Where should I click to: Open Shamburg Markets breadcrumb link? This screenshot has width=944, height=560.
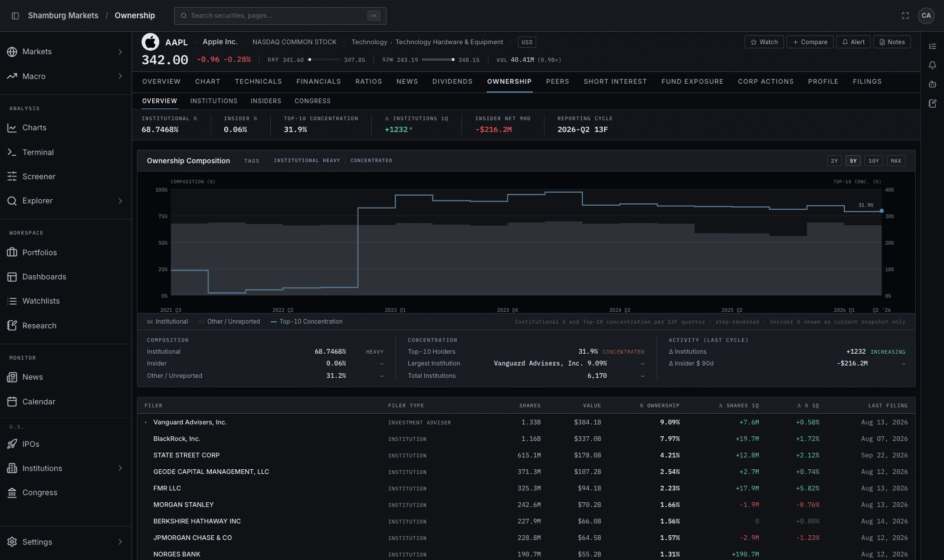pyautogui.click(x=63, y=16)
